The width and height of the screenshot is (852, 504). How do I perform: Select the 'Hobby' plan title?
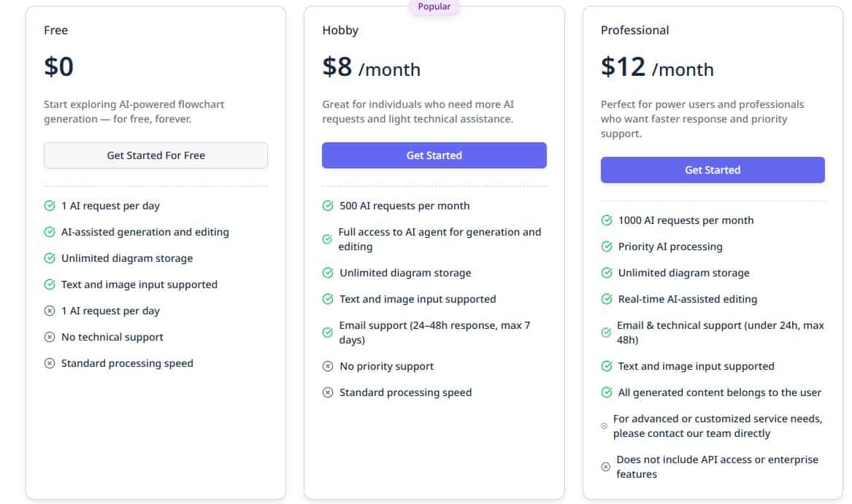[340, 30]
